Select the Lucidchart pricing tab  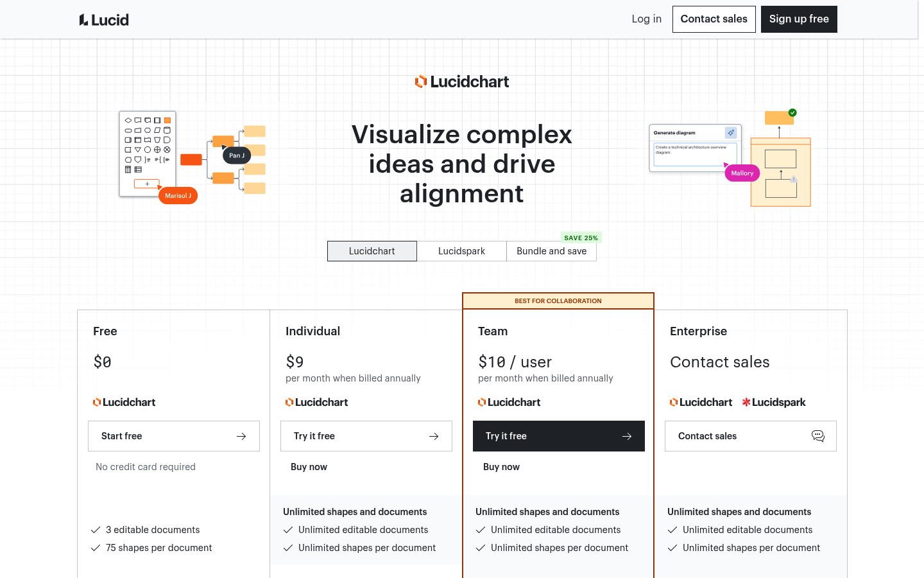(x=372, y=251)
